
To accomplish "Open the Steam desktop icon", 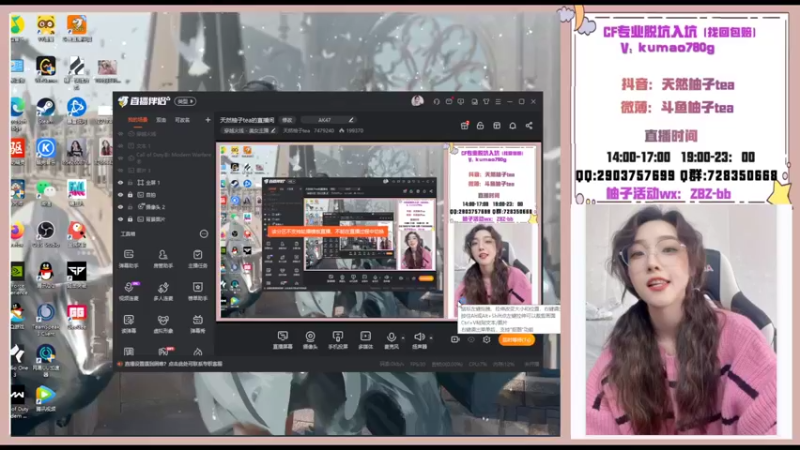I will 45,111.
